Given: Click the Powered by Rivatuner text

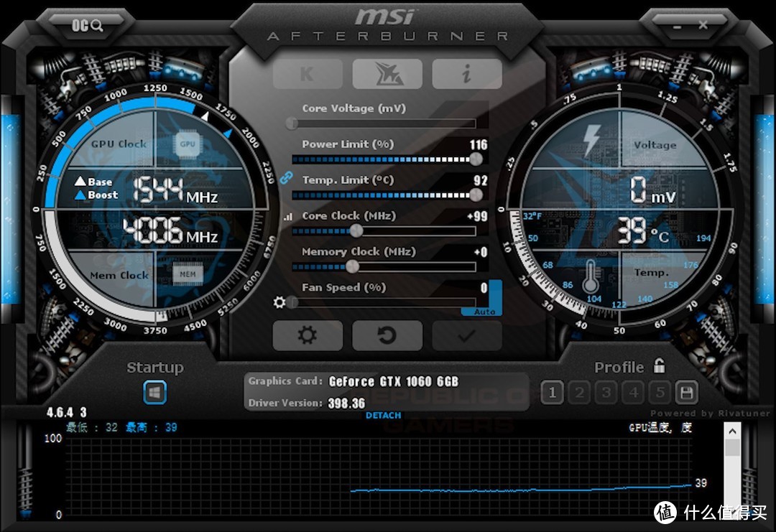Looking at the screenshot, I should 710,414.
